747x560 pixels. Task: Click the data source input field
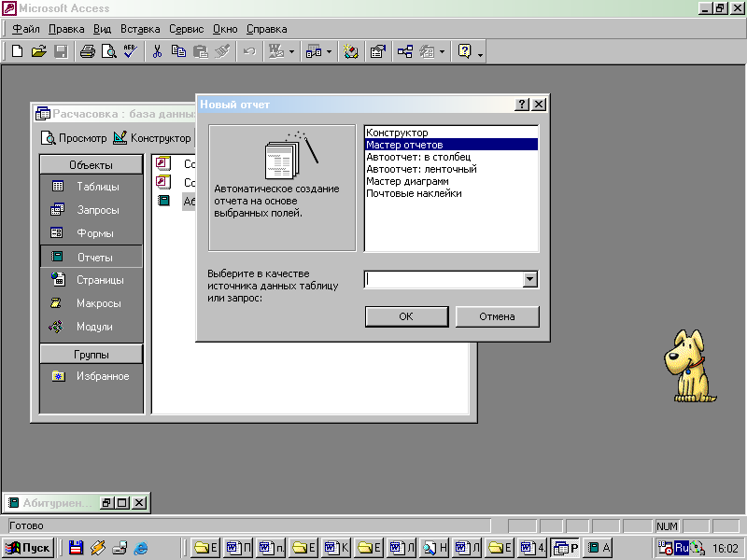pos(444,279)
